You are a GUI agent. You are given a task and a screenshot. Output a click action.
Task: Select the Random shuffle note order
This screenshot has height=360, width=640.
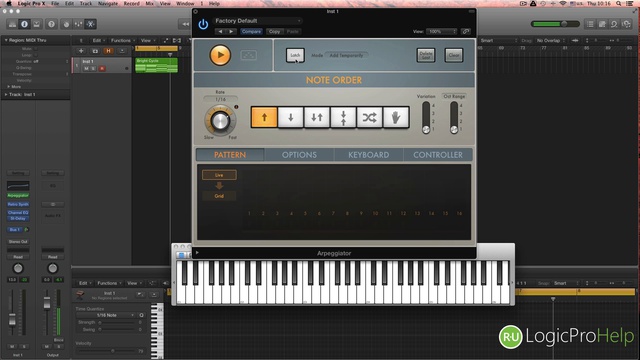[369, 118]
